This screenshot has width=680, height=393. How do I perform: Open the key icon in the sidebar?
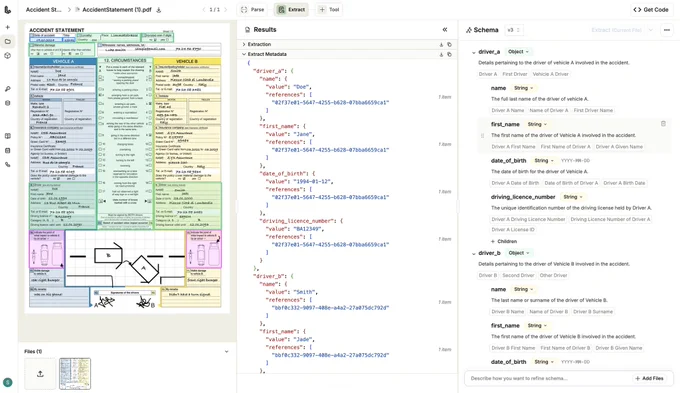click(x=7, y=89)
